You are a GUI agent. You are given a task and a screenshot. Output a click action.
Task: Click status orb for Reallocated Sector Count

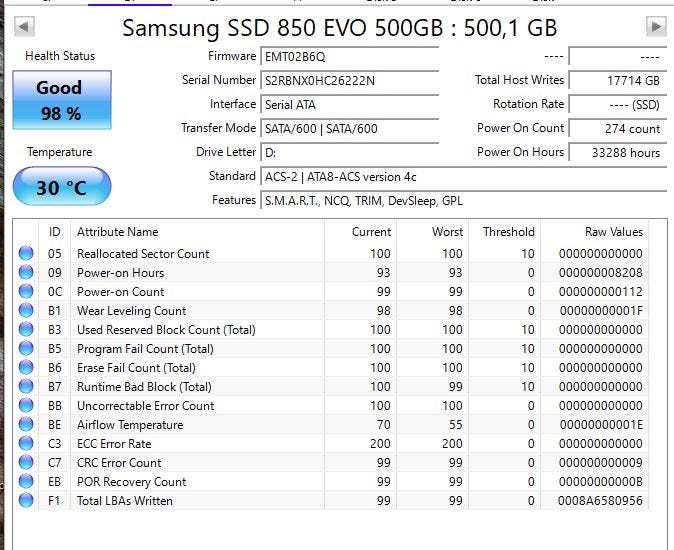[x=26, y=253]
